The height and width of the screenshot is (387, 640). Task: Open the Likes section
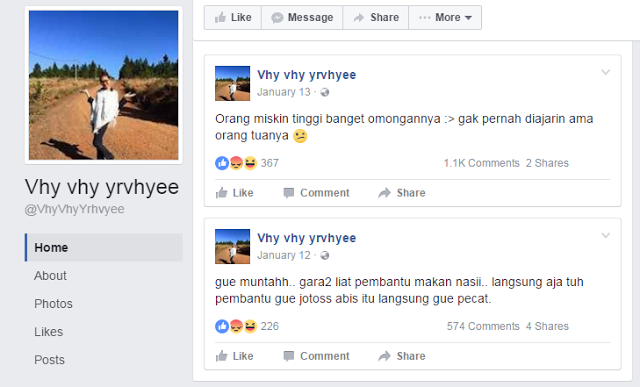click(x=49, y=332)
